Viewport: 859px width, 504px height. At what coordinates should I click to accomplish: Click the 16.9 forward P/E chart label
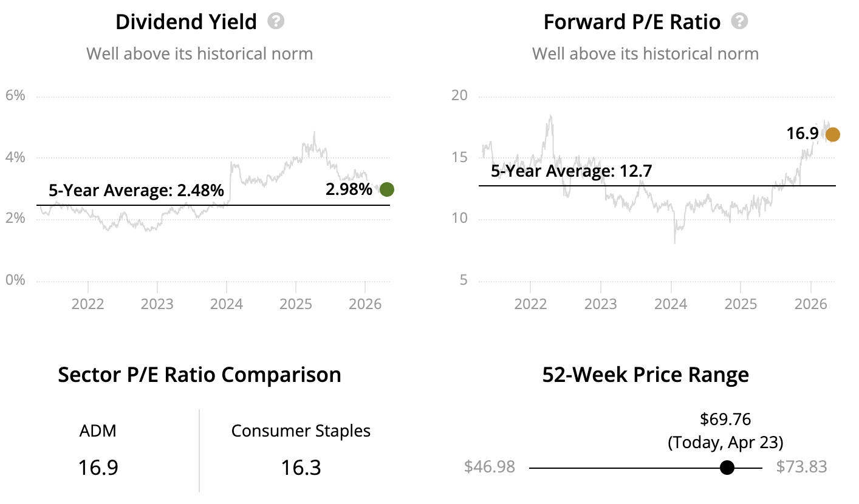(803, 134)
